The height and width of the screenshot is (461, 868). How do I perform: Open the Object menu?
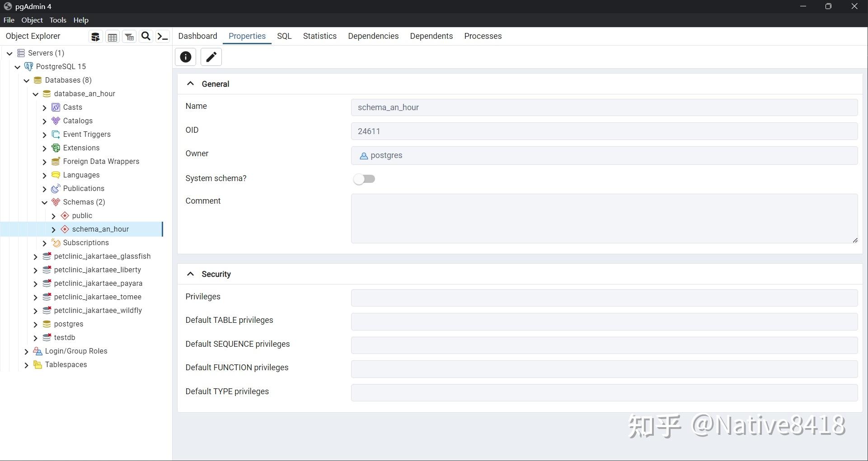tap(32, 20)
